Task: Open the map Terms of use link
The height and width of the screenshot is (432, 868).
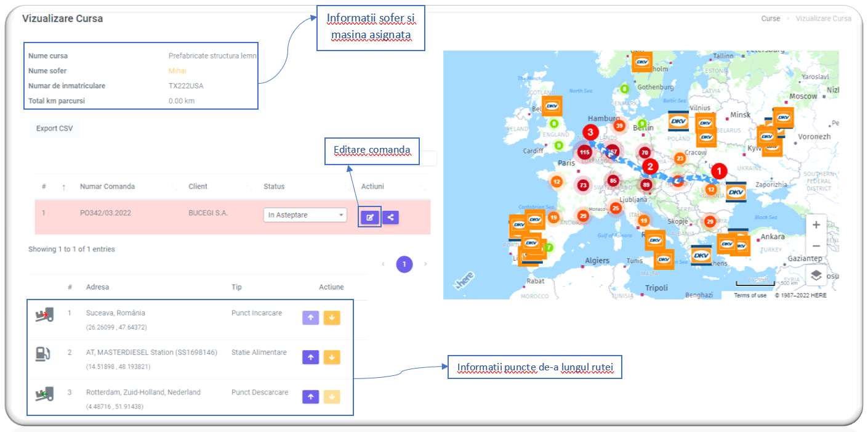Action: (x=750, y=296)
